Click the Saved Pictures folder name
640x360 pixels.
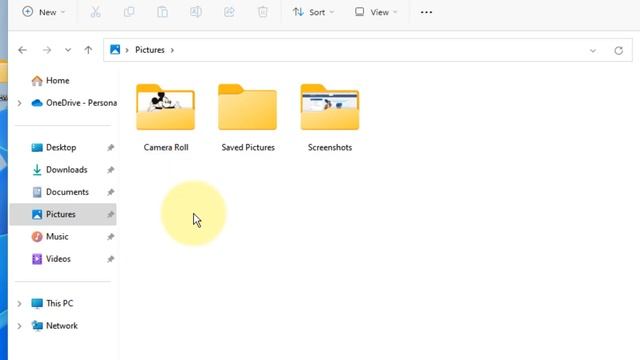(248, 147)
